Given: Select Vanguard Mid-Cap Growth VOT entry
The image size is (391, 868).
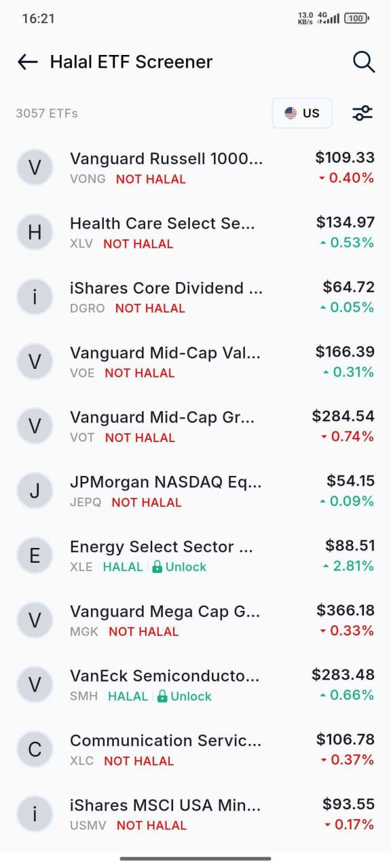Looking at the screenshot, I should tap(195, 427).
